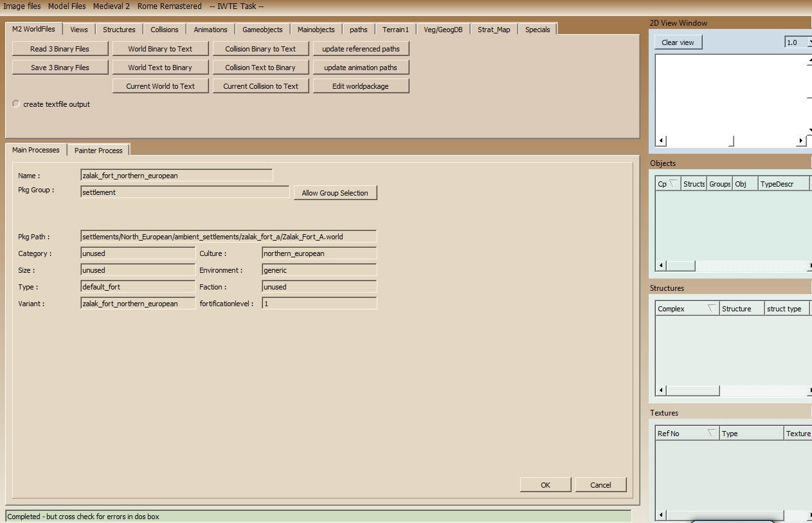Click Collision Binary to Text button

pos(260,49)
